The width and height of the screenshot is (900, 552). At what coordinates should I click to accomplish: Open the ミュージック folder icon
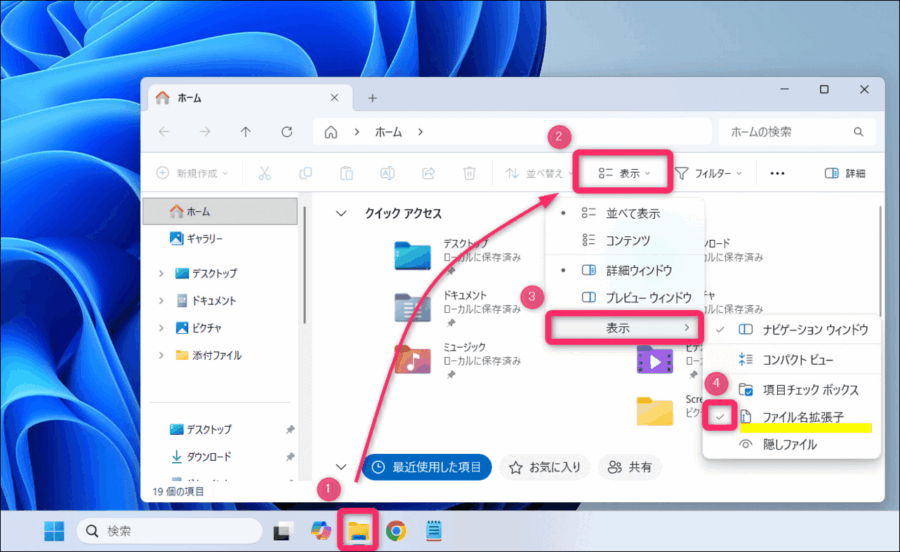(412, 359)
